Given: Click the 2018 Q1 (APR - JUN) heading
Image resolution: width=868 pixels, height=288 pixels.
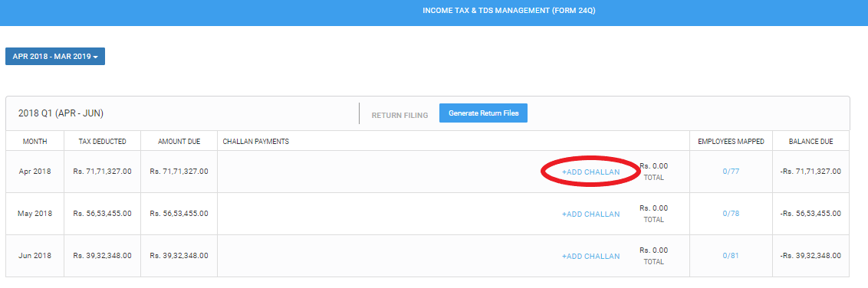Looking at the screenshot, I should tap(61, 113).
